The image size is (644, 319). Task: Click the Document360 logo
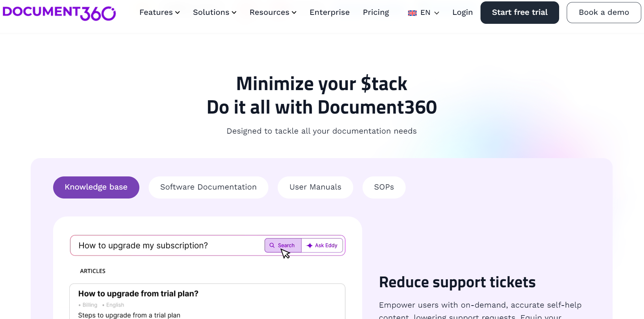59,13
